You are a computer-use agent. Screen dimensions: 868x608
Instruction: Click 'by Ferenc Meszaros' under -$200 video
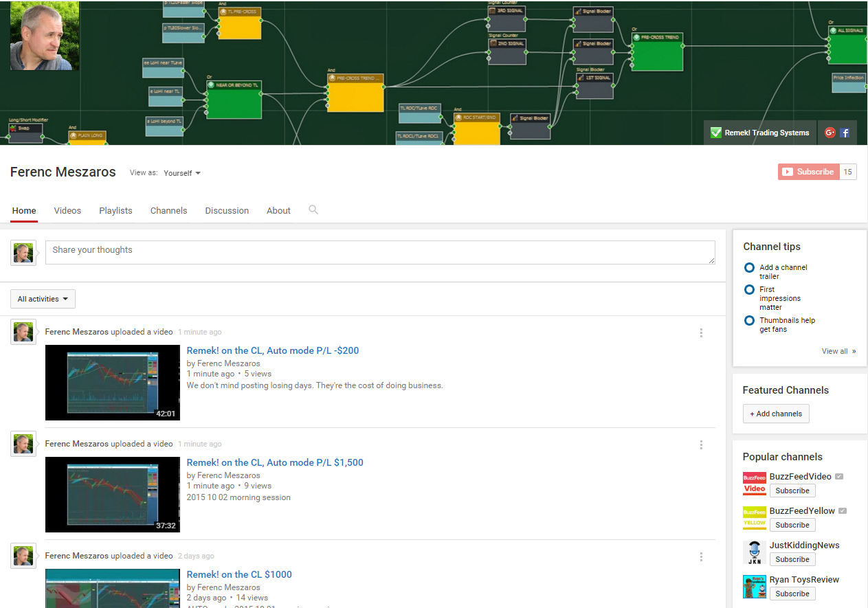pos(223,363)
